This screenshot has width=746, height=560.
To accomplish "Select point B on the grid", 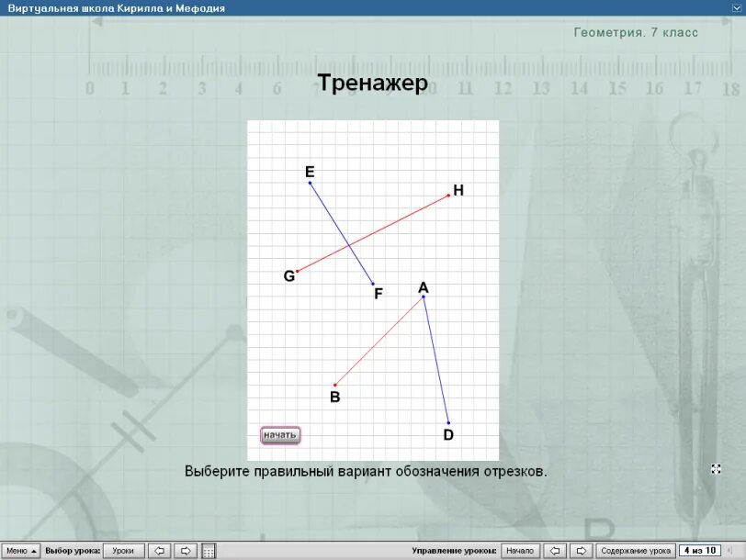I will pyautogui.click(x=335, y=385).
